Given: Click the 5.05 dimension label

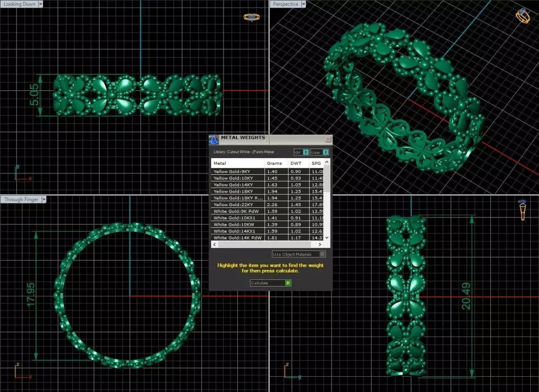Looking at the screenshot, I should click(x=34, y=96).
